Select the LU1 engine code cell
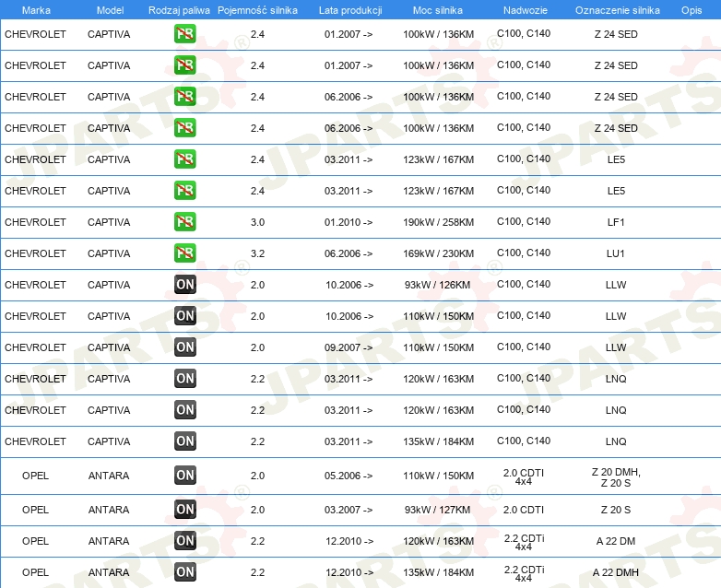Screen dimensions: 721x588 click(616, 253)
